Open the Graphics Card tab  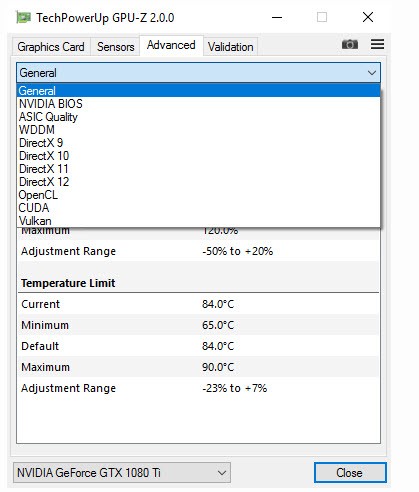coord(51,47)
